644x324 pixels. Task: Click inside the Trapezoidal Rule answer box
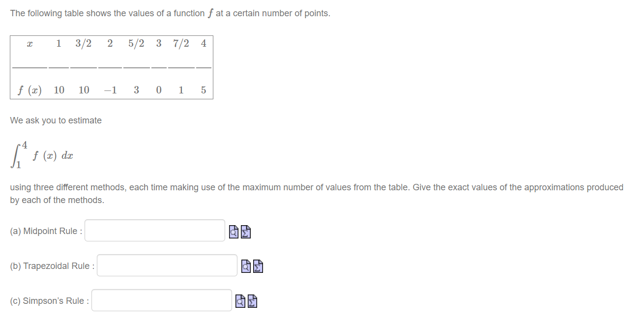[x=166, y=265]
